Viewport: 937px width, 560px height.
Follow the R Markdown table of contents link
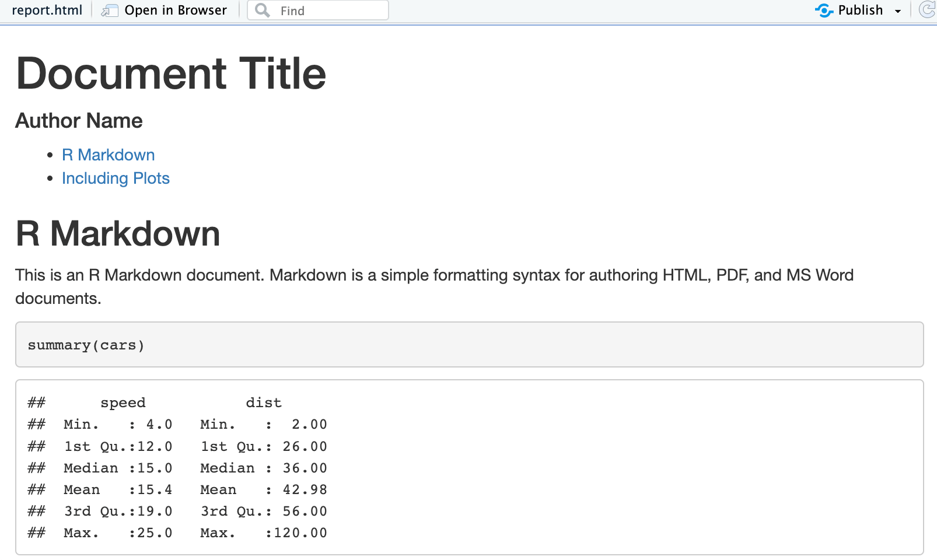tap(108, 155)
